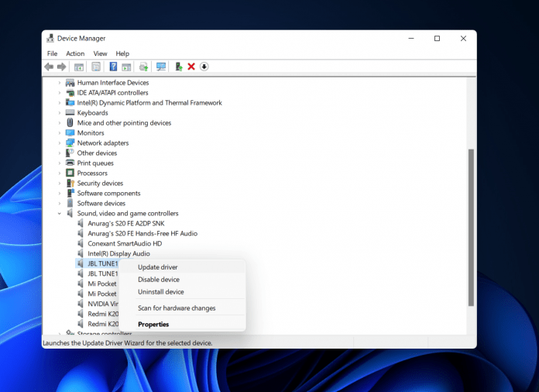This screenshot has width=539, height=392.
Task: Click Scan for hardware changes monitor icon
Action: (160, 67)
